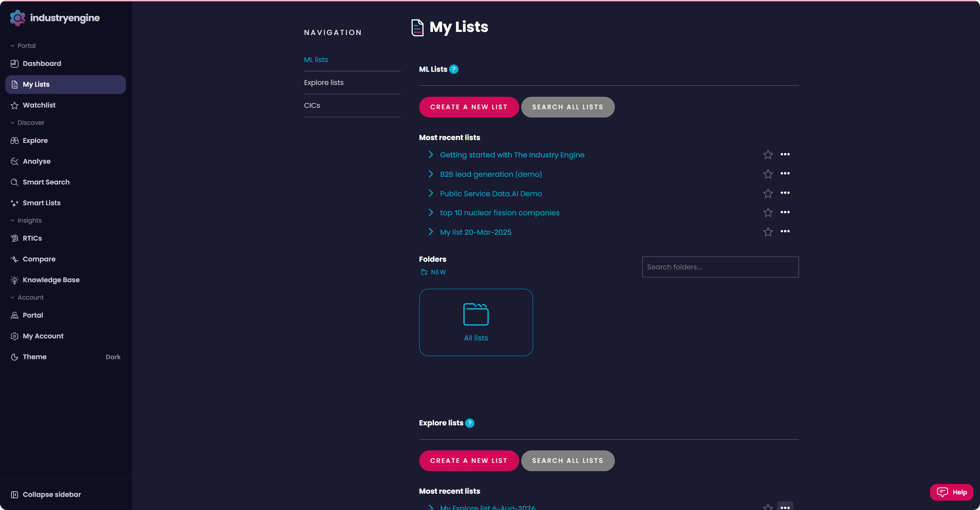Image resolution: width=980 pixels, height=510 pixels.
Task: Star the Getting started with The Industry Engine list
Action: [768, 154]
